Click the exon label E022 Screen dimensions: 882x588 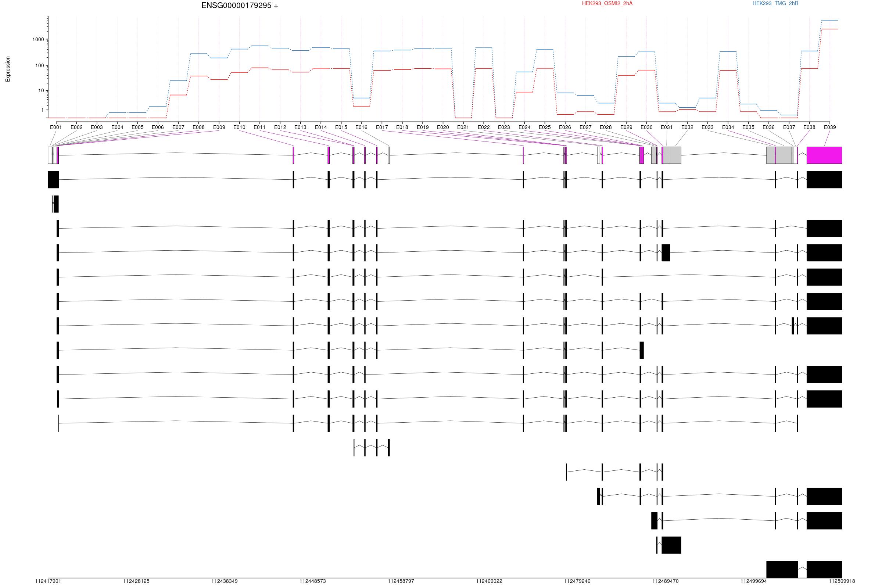[x=484, y=127]
